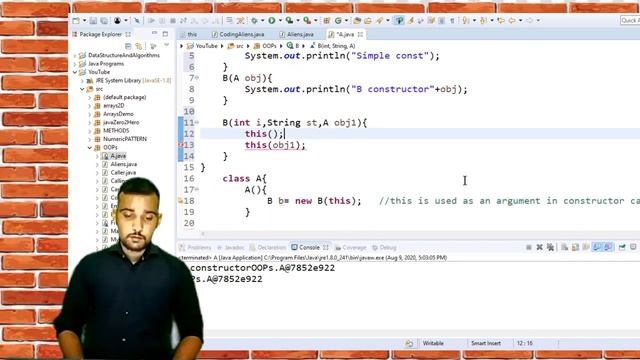Click the Quick Access field
The image size is (640, 360).
click(630, 20)
